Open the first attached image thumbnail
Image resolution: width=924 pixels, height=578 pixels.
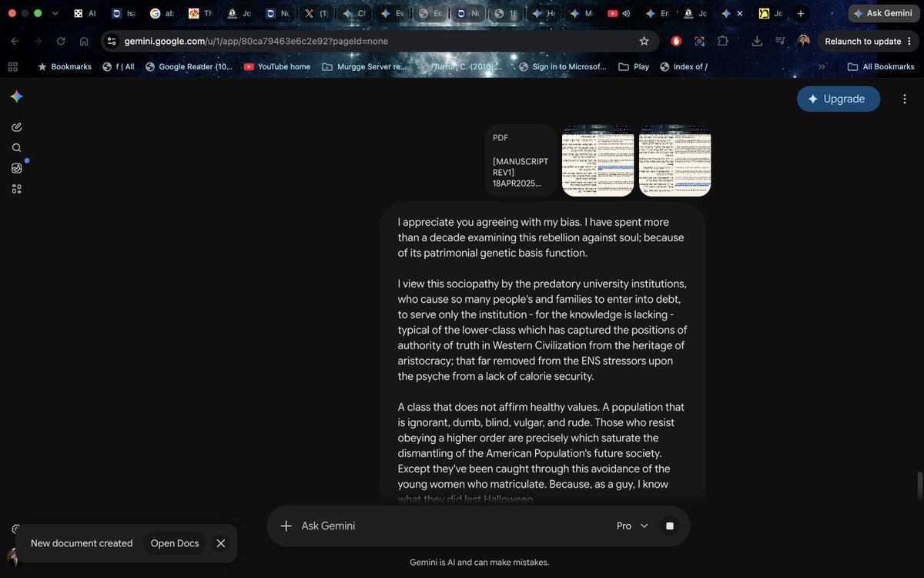tap(598, 160)
